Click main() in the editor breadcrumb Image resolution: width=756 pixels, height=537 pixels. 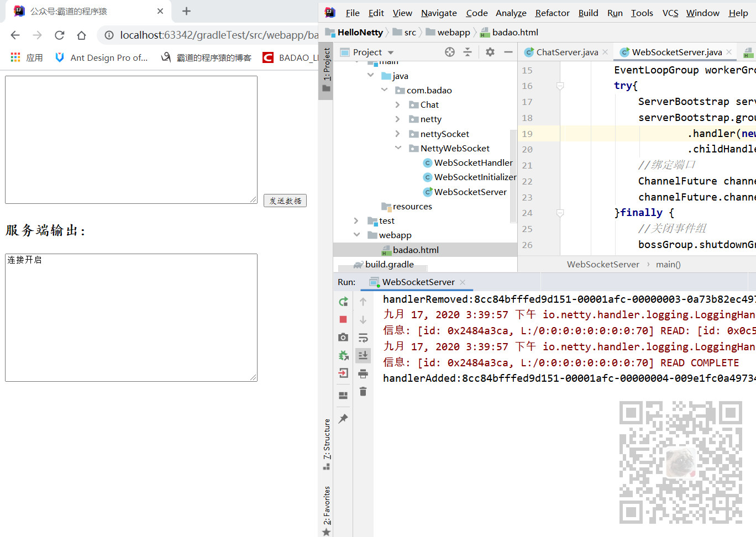click(668, 264)
